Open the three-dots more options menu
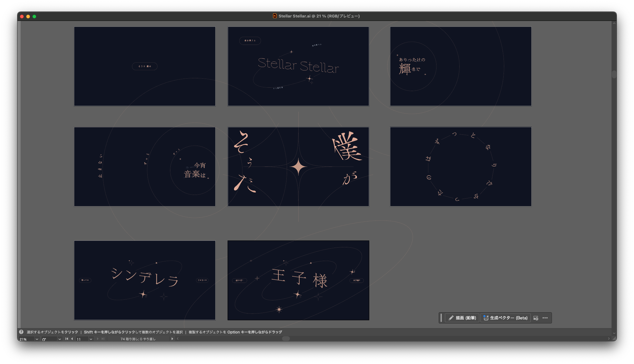Screen dimensions: 634x364 (545, 318)
